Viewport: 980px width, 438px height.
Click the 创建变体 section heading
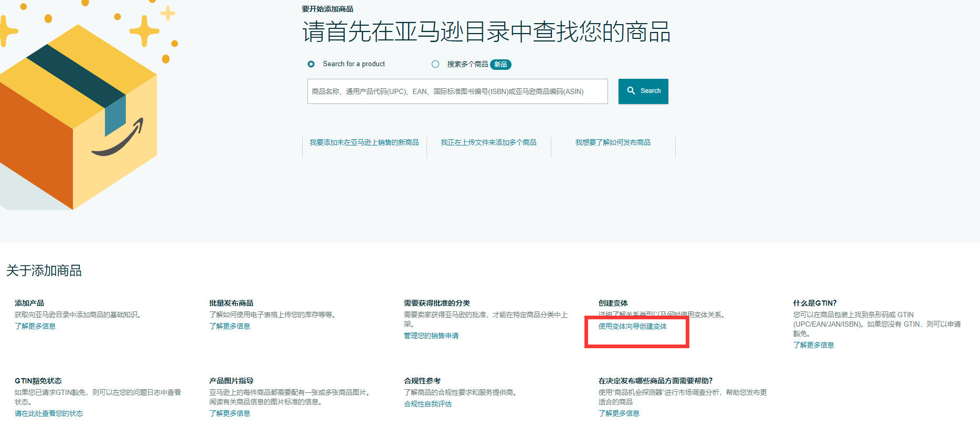pyautogui.click(x=613, y=303)
